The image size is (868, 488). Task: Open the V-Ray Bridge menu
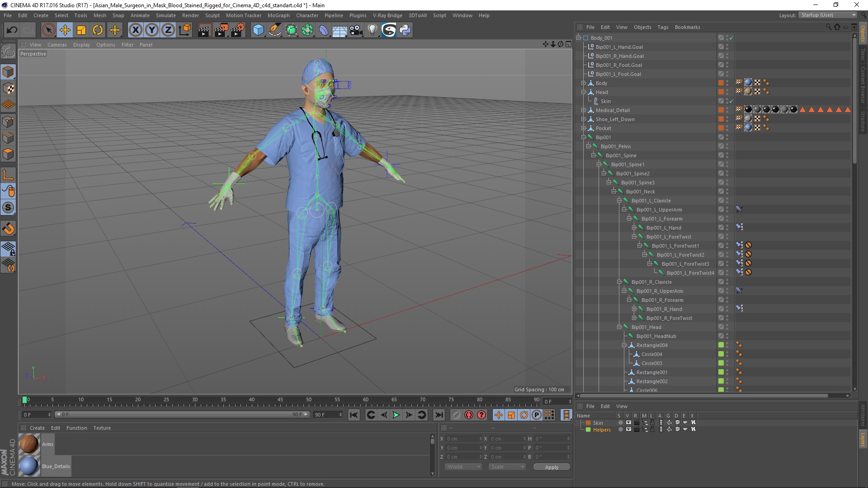[x=387, y=15]
